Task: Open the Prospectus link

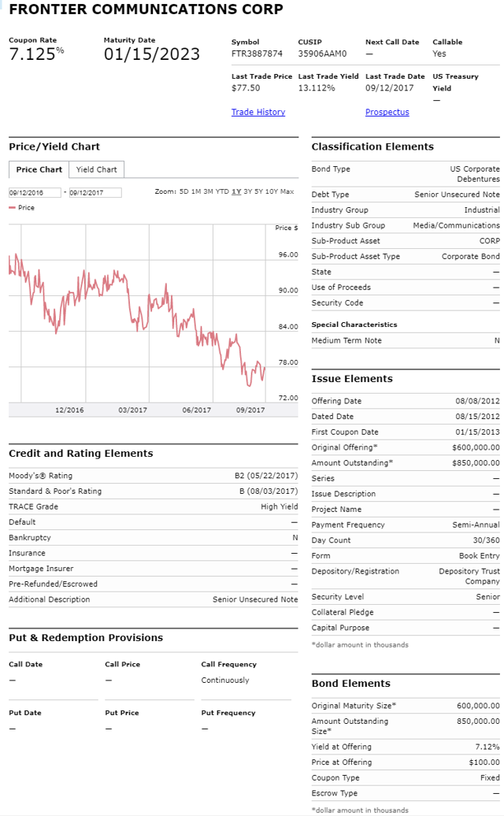Action: [387, 112]
